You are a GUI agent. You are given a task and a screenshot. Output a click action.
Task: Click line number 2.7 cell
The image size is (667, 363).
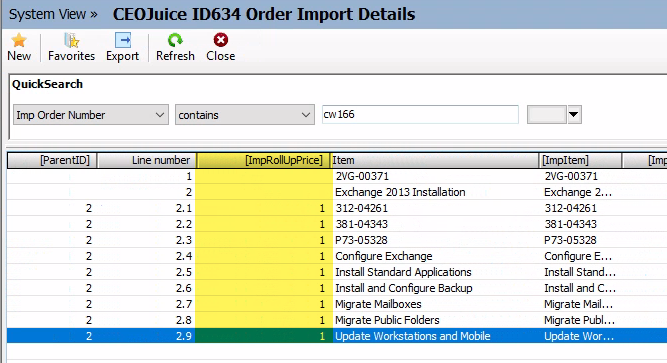[x=146, y=304]
